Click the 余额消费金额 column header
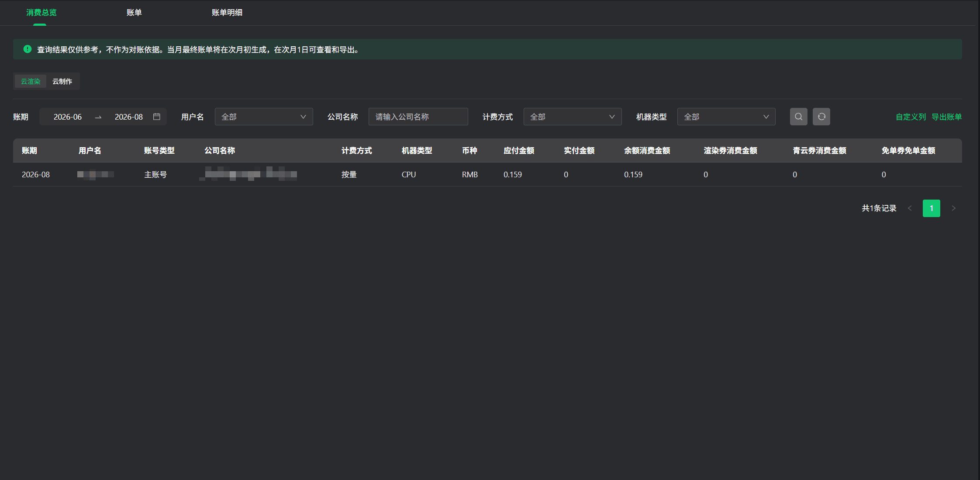 [x=647, y=151]
